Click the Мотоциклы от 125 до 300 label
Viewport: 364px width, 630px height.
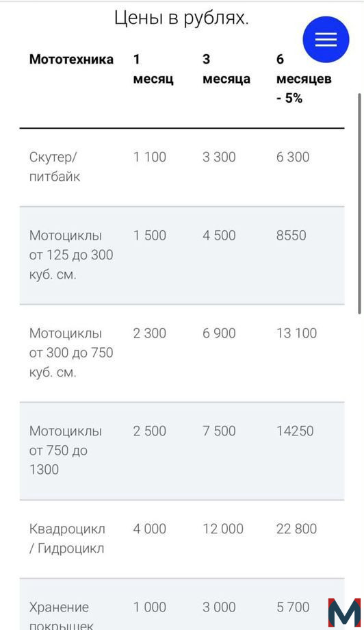(71, 255)
